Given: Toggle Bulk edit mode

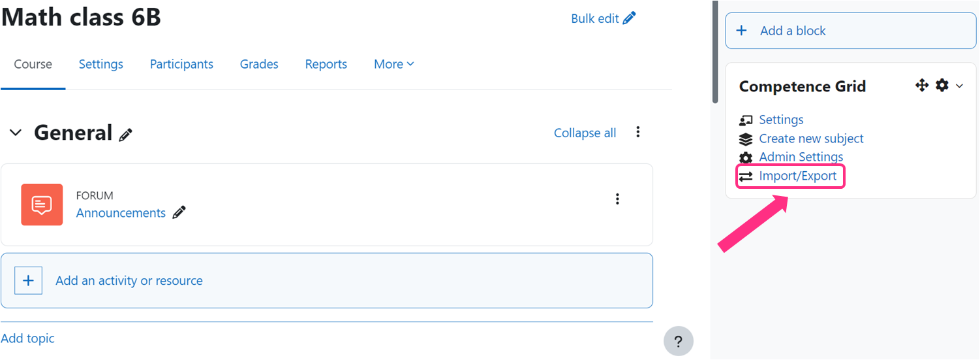Looking at the screenshot, I should (x=603, y=18).
